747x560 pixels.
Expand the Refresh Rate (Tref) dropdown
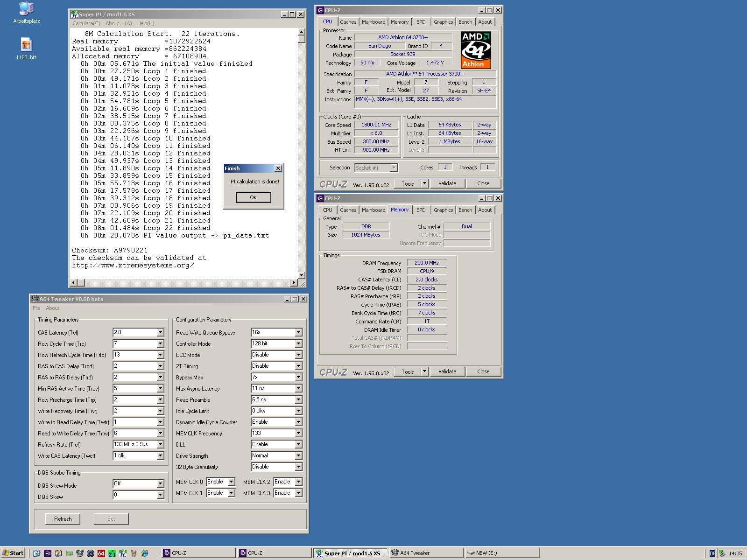[160, 444]
